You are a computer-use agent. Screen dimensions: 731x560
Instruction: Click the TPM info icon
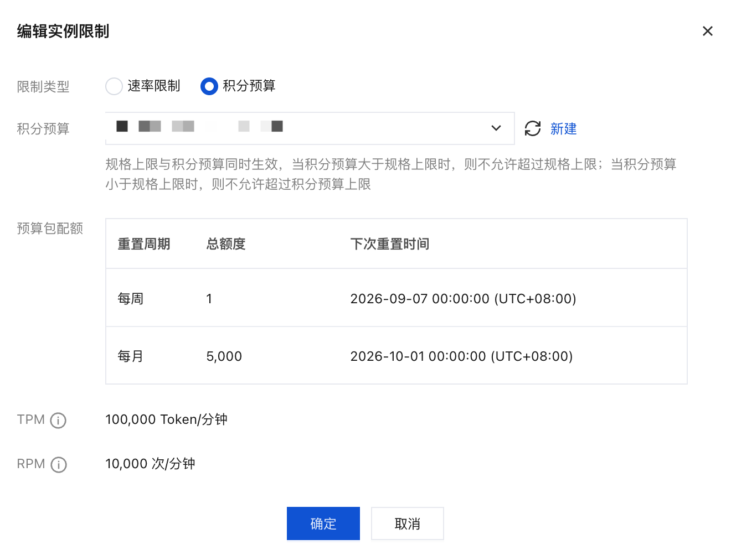click(x=58, y=421)
